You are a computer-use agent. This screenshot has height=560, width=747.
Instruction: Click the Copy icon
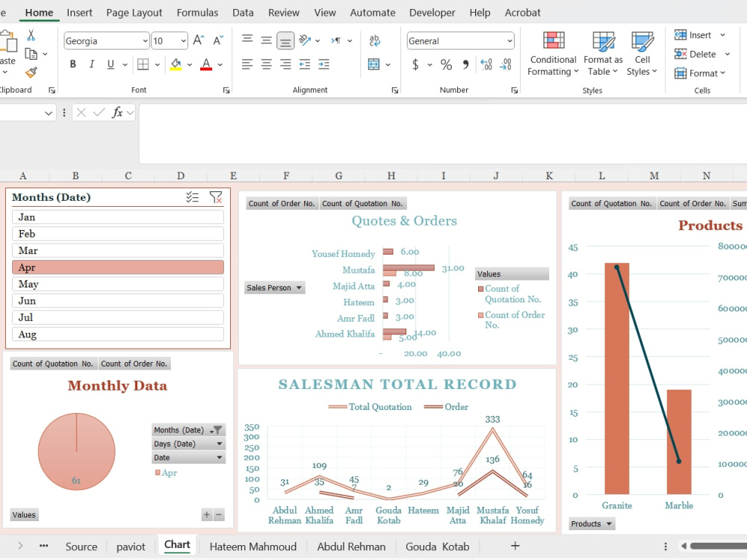tap(31, 54)
